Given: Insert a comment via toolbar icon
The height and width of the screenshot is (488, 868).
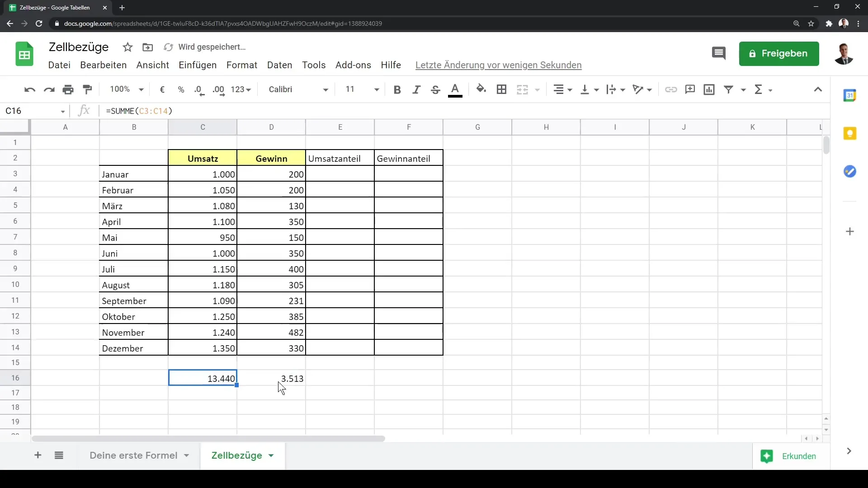Looking at the screenshot, I should (690, 89).
